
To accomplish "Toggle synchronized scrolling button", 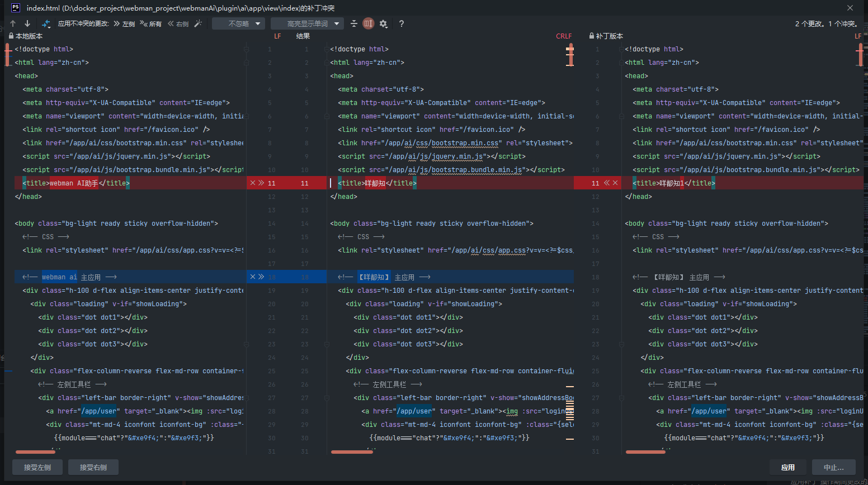I will click(368, 23).
